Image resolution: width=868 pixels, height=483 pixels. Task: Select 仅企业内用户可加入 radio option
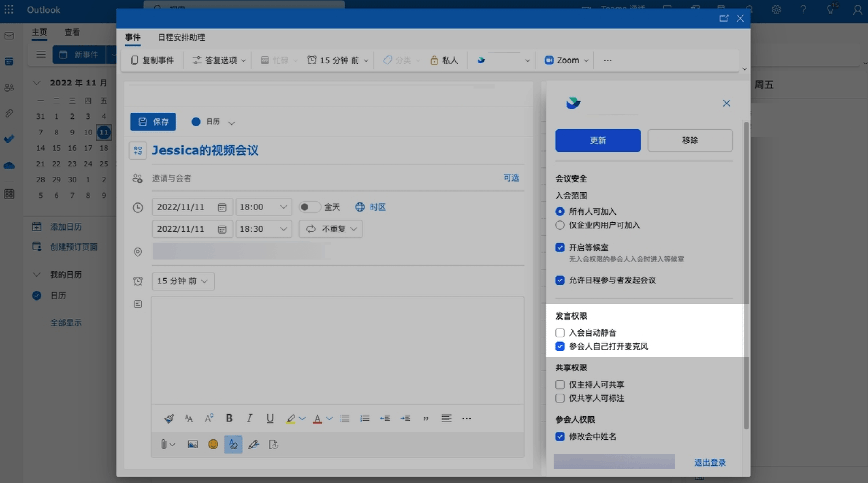click(560, 225)
